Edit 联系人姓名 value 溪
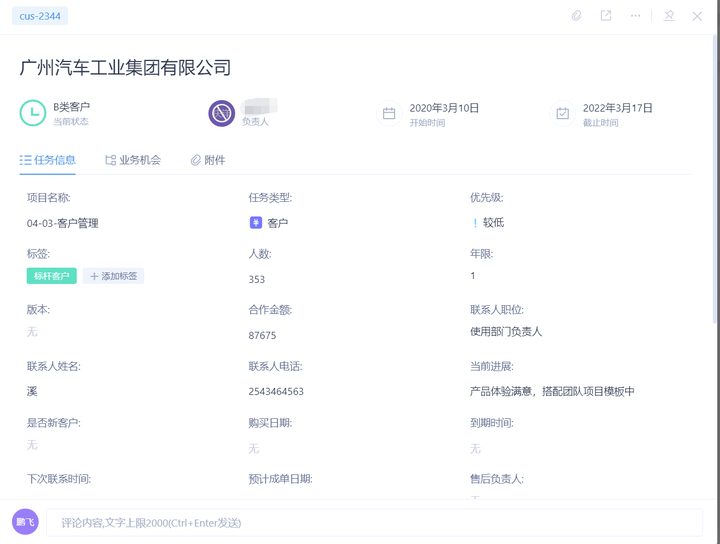The image size is (720, 544). click(x=32, y=392)
